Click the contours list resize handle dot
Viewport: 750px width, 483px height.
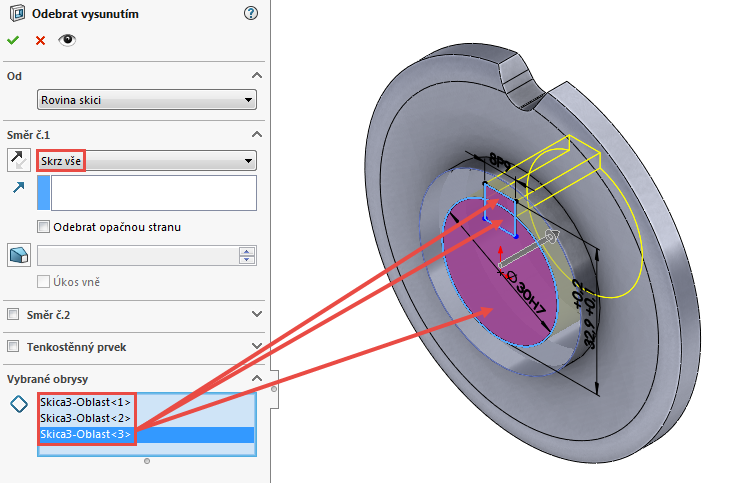147,461
